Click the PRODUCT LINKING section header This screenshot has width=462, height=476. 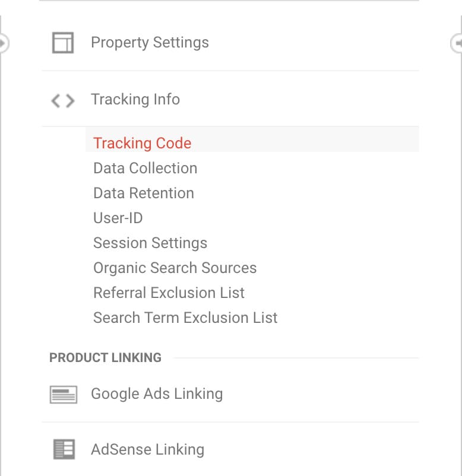pyautogui.click(x=105, y=358)
